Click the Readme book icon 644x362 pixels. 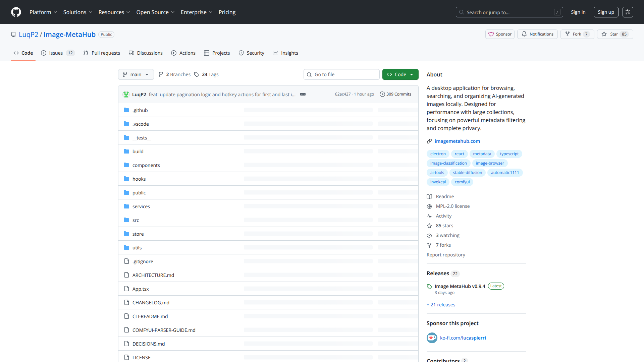click(x=430, y=196)
